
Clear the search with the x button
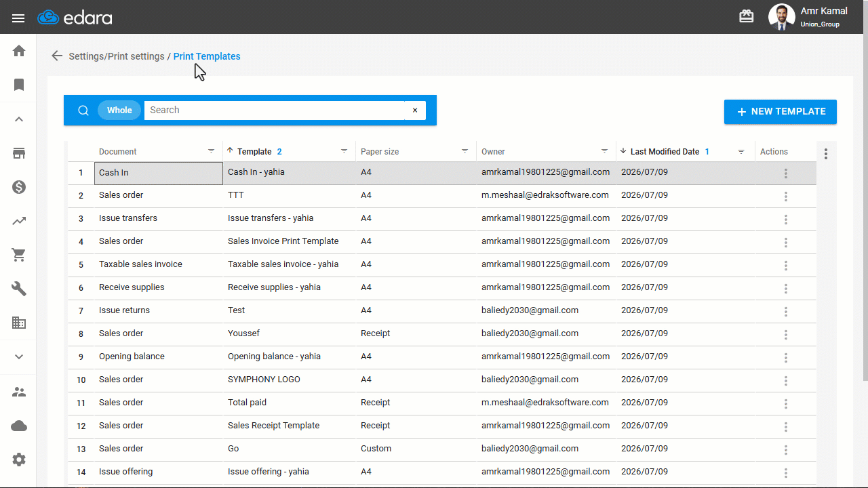coord(416,110)
